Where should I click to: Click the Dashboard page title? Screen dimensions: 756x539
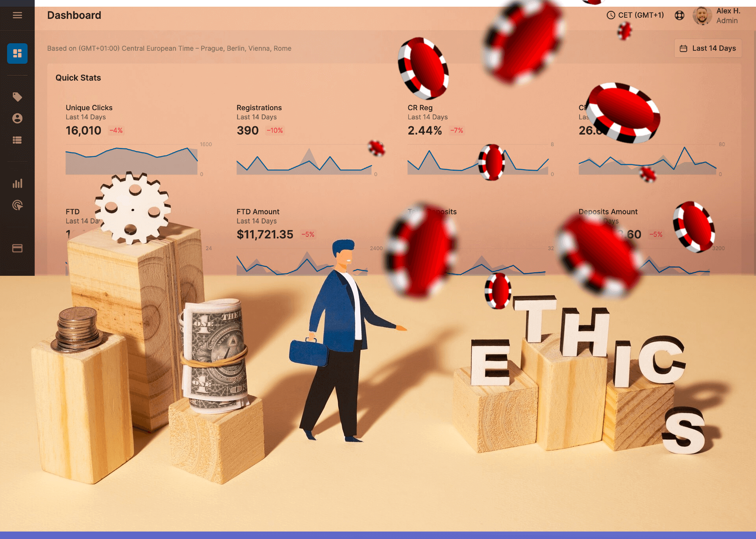click(x=74, y=15)
